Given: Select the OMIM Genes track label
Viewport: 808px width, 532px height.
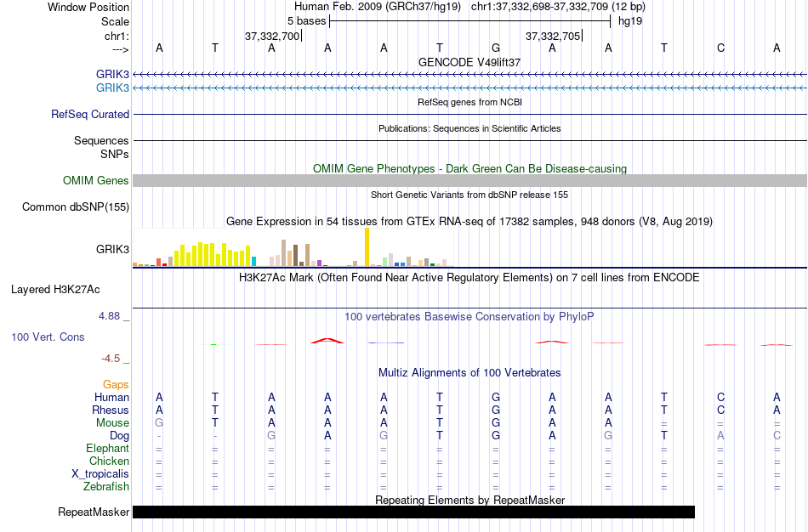Looking at the screenshot, I should click(x=96, y=181).
